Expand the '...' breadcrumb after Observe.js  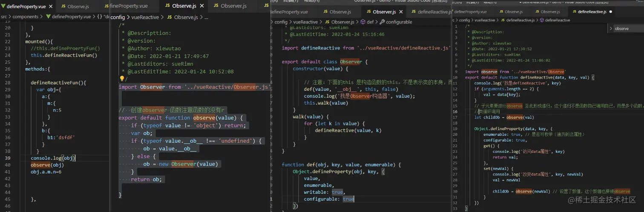207,17
